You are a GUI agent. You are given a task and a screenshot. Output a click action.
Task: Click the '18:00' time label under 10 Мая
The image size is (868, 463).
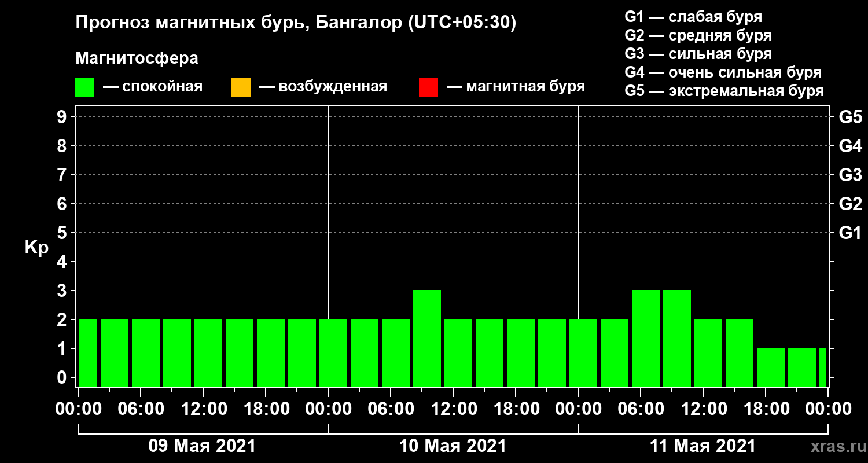(x=516, y=409)
